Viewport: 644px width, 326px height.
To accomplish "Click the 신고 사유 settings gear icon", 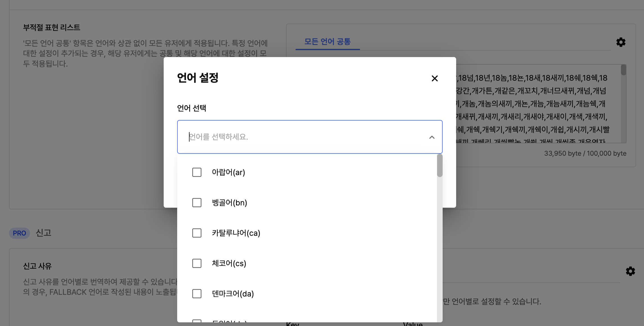I will [630, 271].
